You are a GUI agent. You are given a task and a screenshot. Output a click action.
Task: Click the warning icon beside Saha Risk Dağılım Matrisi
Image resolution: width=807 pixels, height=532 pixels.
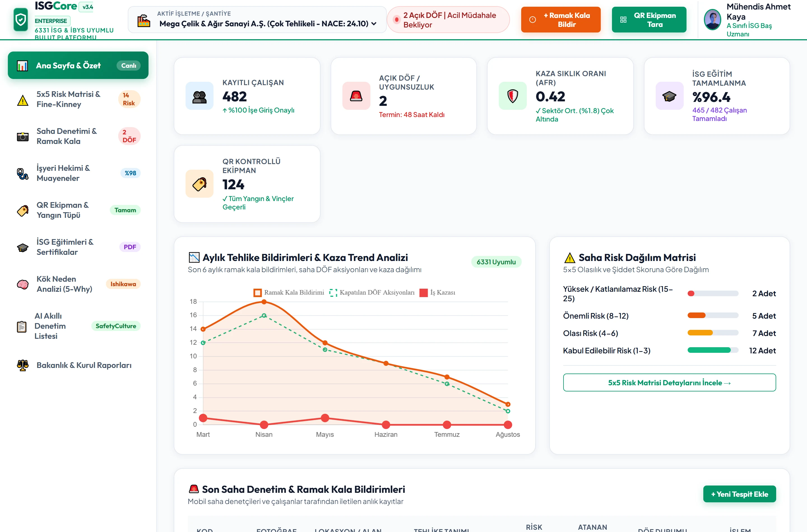[x=570, y=258]
